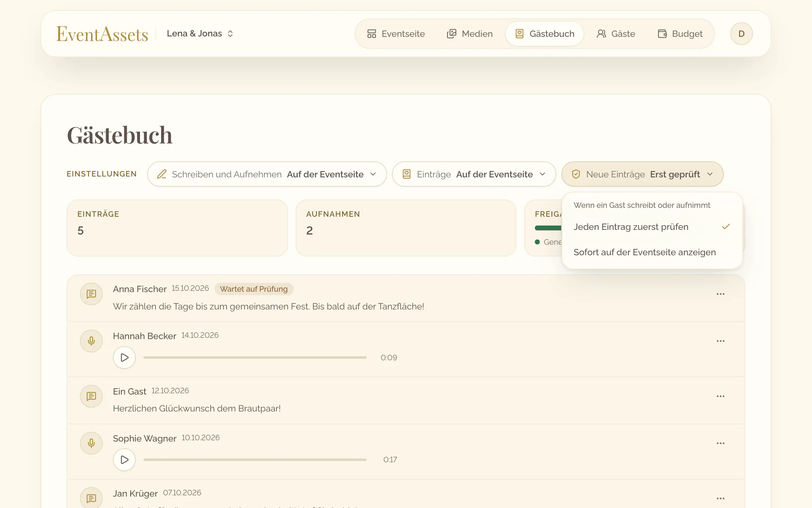Select the Gästebuch tab
The width and height of the screenshot is (812, 508).
point(545,34)
